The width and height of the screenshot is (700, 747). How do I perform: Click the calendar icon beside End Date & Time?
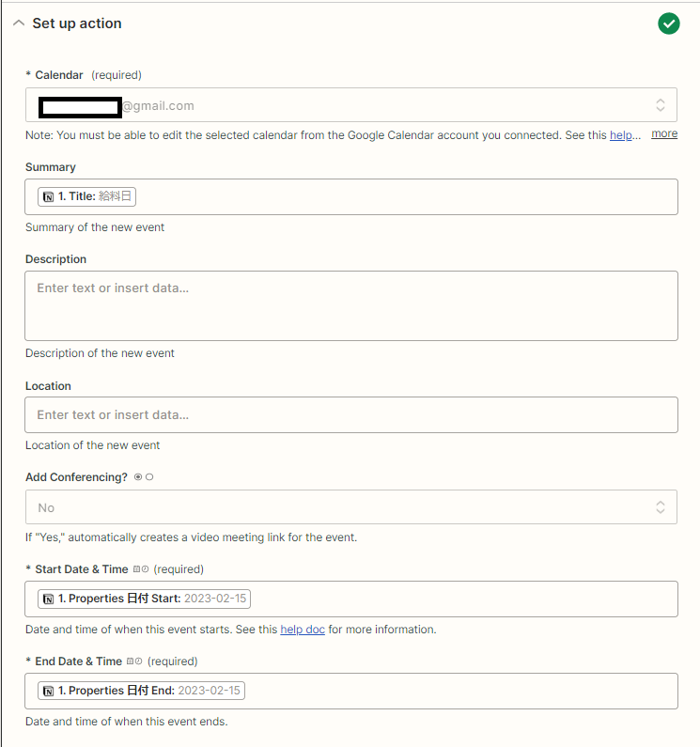[130, 661]
